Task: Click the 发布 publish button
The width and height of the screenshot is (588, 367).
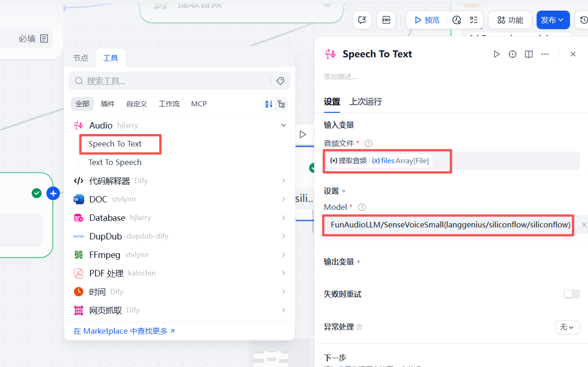Action: [x=552, y=20]
